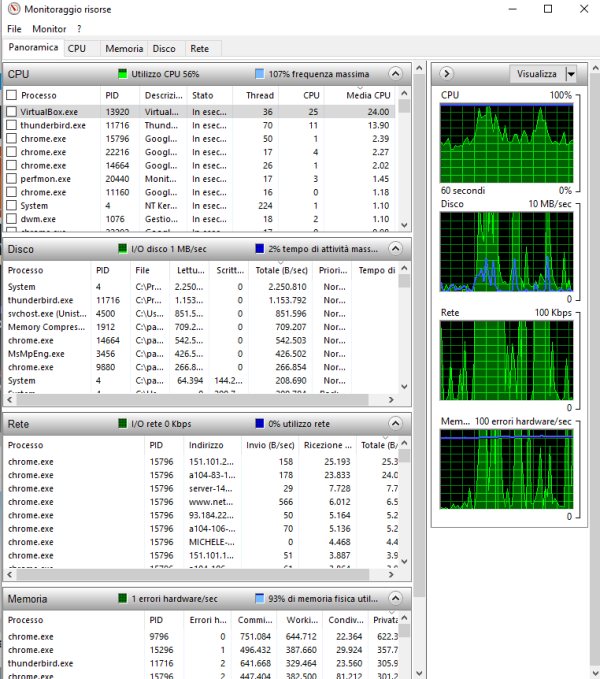Tick the thunderbird.exe process checkbox
The image size is (600, 679).
[x=12, y=126]
